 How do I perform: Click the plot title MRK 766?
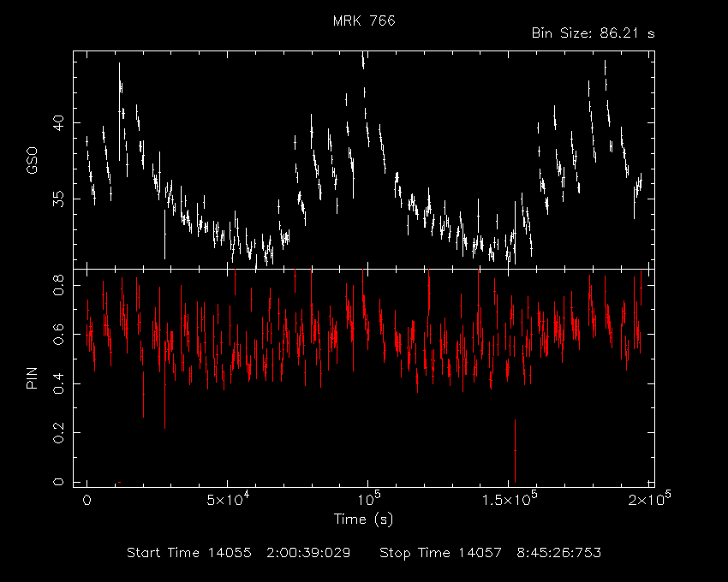point(364,21)
